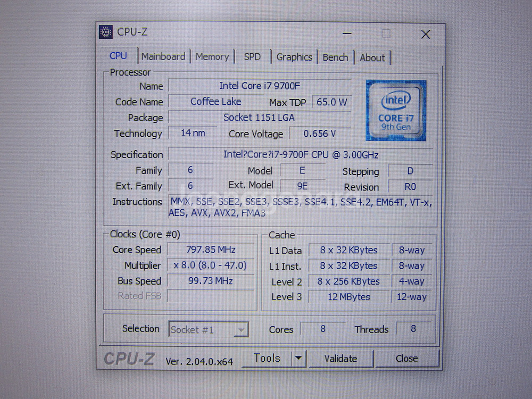The width and height of the screenshot is (532, 399).
Task: Click the Validate button
Action: [340, 359]
